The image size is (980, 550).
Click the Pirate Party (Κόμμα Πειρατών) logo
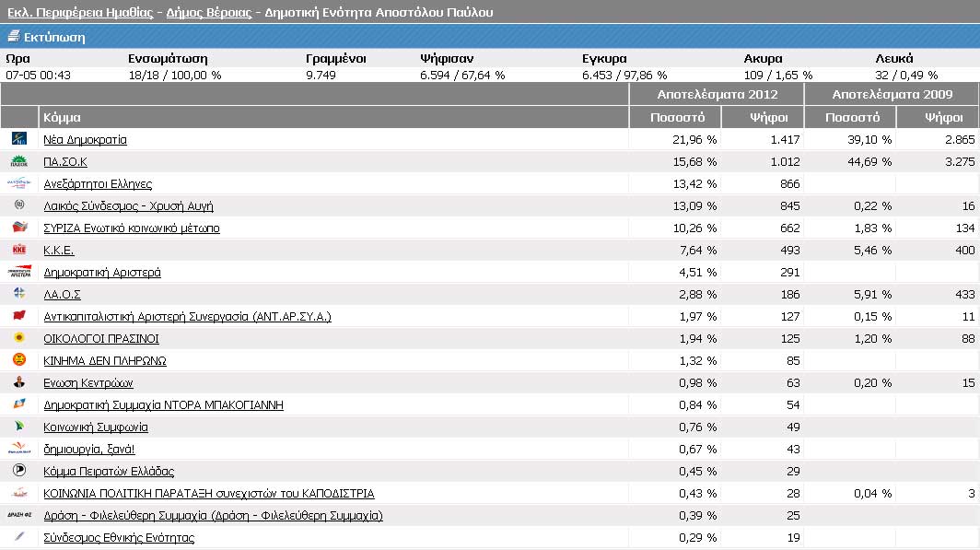coord(19,470)
